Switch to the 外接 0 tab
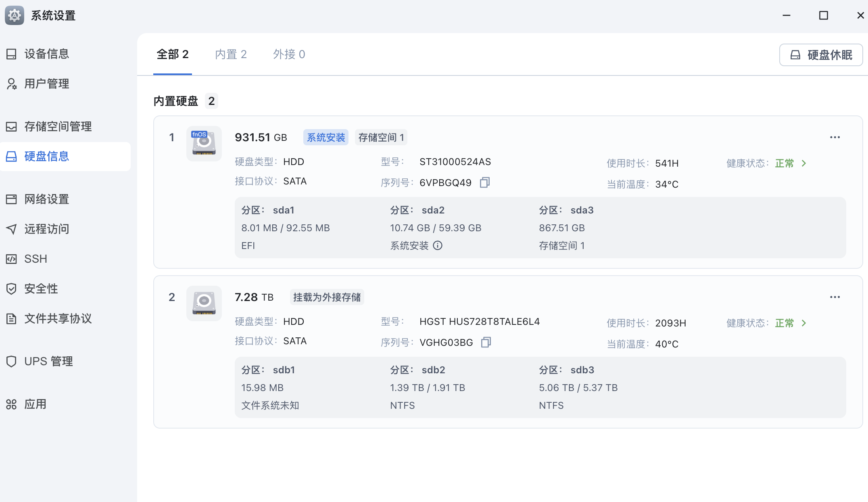Screen dimensions: 868x502 289,54
